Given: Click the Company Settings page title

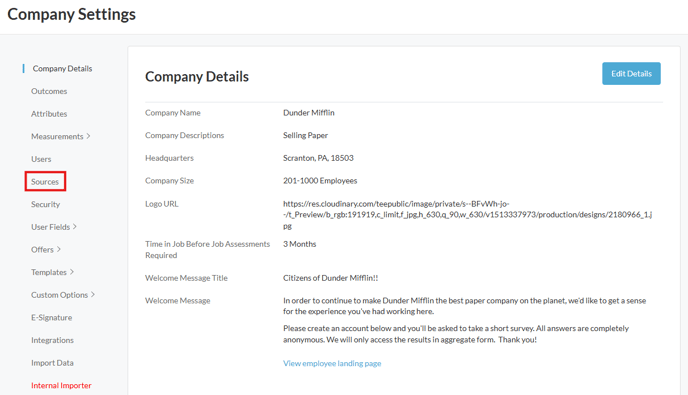Looking at the screenshot, I should [72, 14].
